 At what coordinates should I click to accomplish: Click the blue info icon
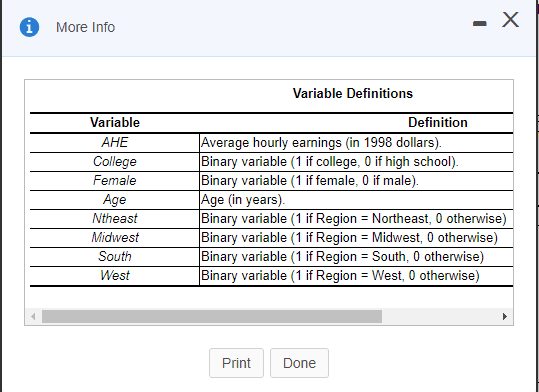click(x=29, y=27)
